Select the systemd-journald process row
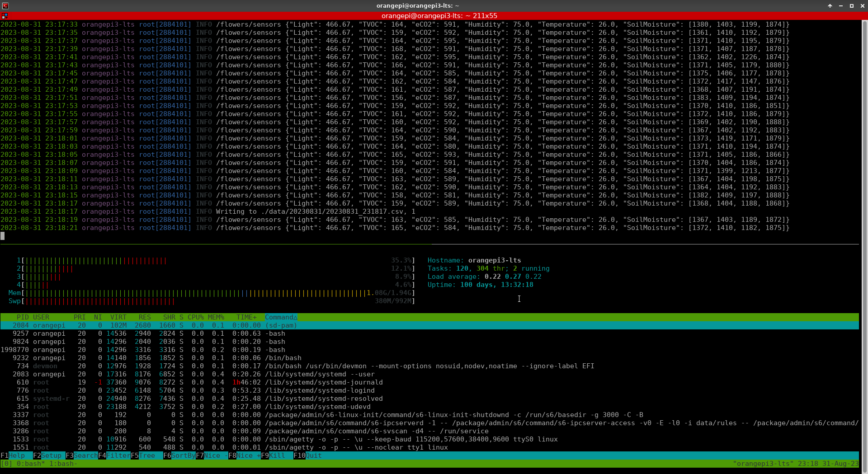This screenshot has width=868, height=474. tap(429, 382)
